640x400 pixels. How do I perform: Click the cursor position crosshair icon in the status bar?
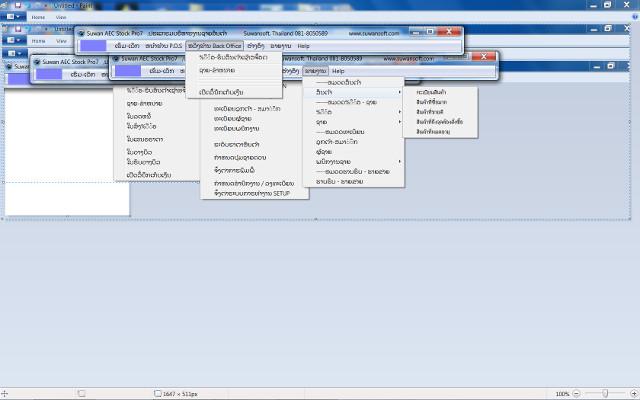click(4, 393)
